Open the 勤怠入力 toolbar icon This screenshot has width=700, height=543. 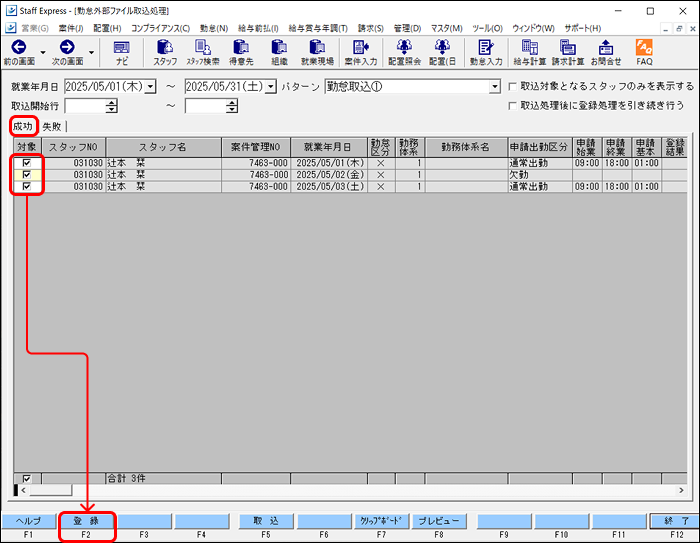click(x=486, y=47)
